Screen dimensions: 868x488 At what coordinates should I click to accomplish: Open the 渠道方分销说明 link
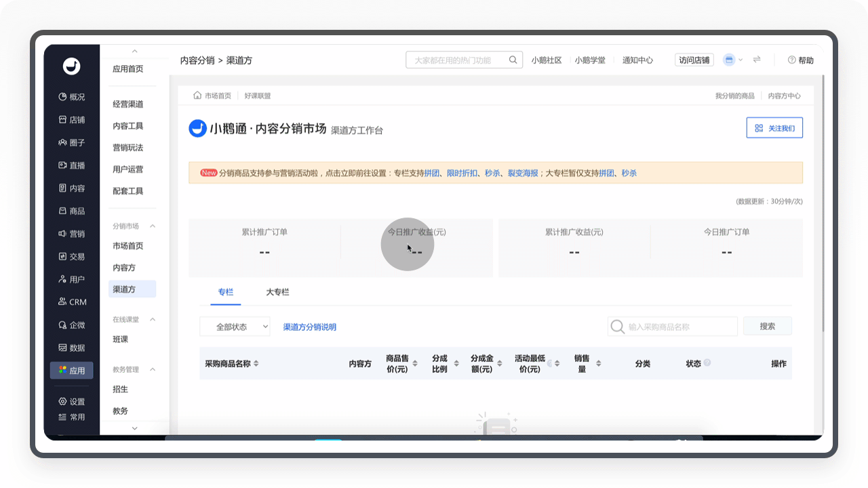pos(309,327)
